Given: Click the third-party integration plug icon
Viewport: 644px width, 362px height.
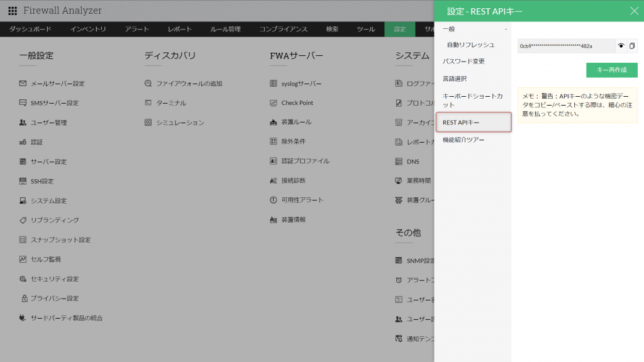Looking at the screenshot, I should [x=23, y=317].
